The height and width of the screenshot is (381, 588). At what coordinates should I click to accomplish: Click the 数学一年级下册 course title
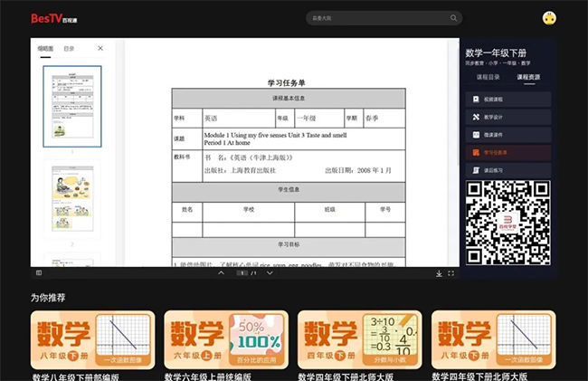tap(496, 52)
